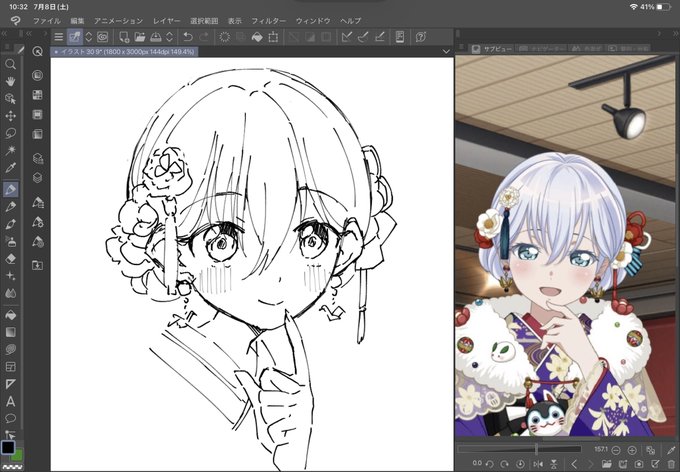Open the 編集 menu
The width and height of the screenshot is (680, 472).
pos(77,21)
